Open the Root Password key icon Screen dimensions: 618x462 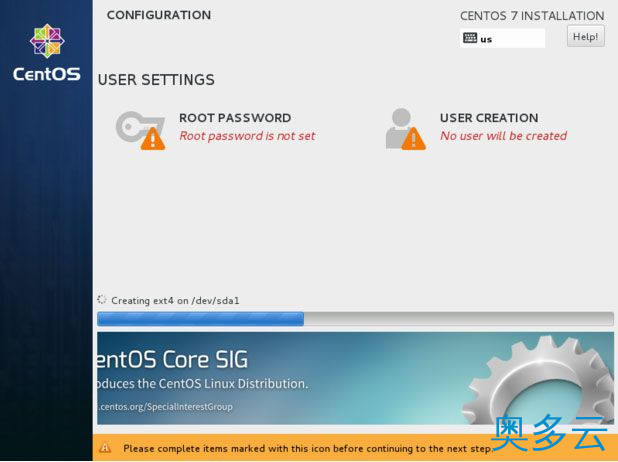tap(140, 130)
